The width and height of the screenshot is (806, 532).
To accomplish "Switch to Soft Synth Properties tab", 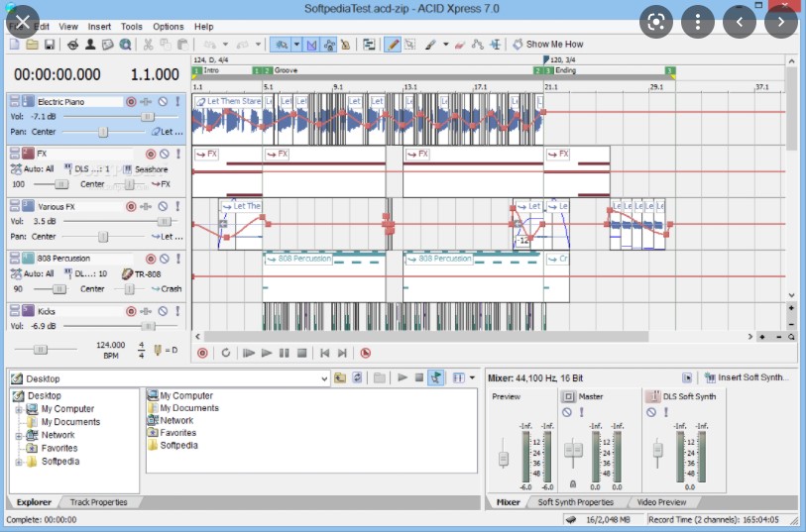I will click(575, 502).
